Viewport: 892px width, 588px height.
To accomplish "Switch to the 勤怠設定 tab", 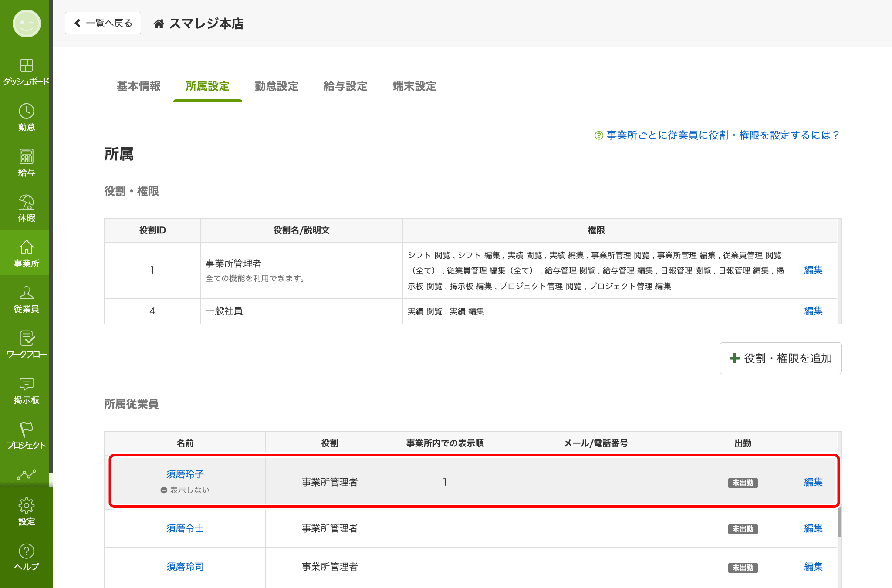I will pyautogui.click(x=277, y=86).
